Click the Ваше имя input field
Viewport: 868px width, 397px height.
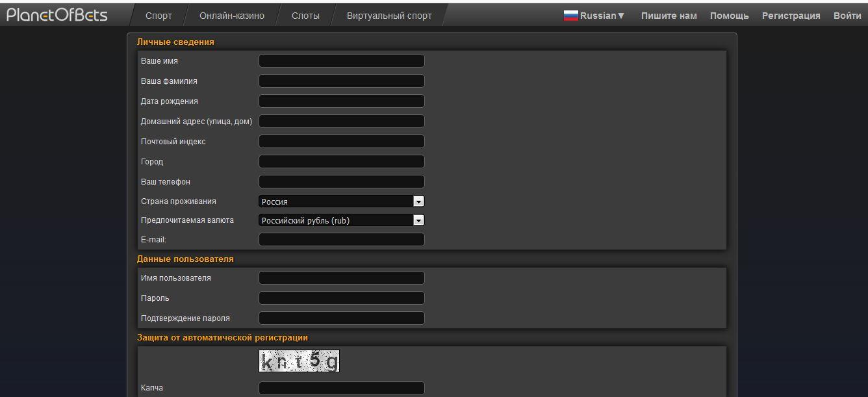pos(341,60)
